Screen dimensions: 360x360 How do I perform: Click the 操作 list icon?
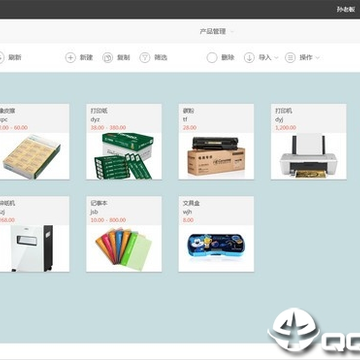290,58
